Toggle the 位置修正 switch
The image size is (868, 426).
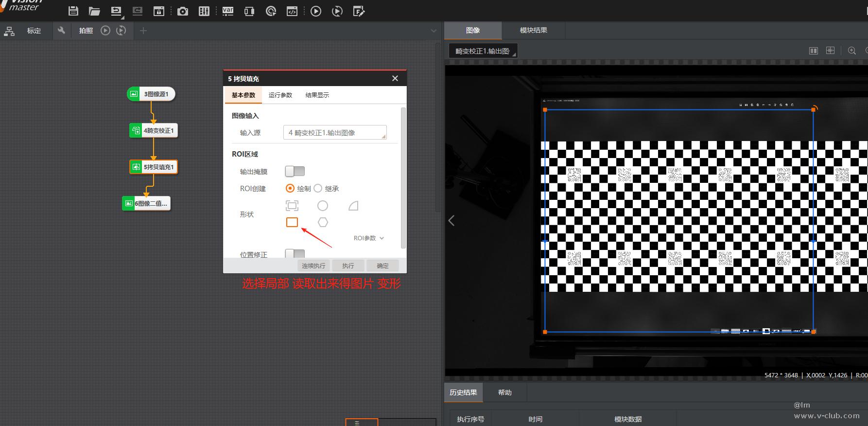(295, 254)
